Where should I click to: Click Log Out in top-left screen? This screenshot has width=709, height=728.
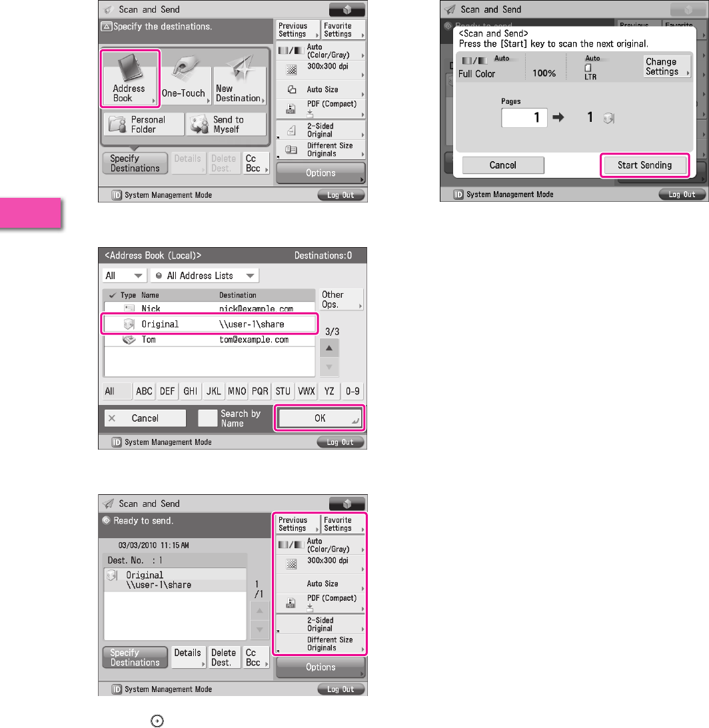coord(341,195)
